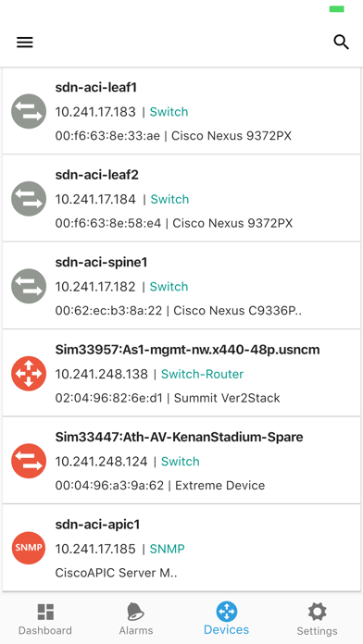Click the gray switch icon for sdn-aci-leaf1
The width and height of the screenshot is (363, 644).
29,111
